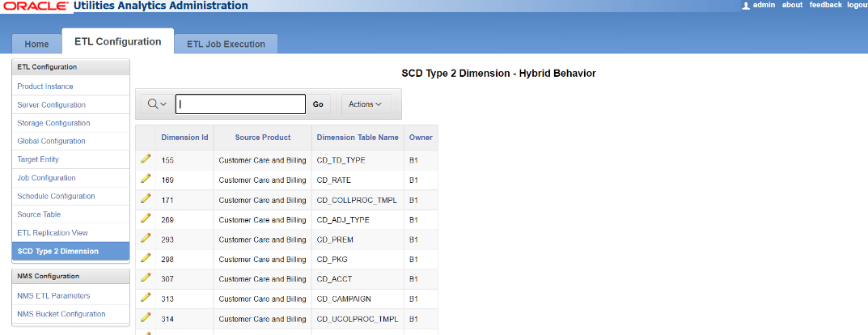Viewport: 868px width, 335px height.
Task: Click Dimension Id value 293
Action: 167,240
